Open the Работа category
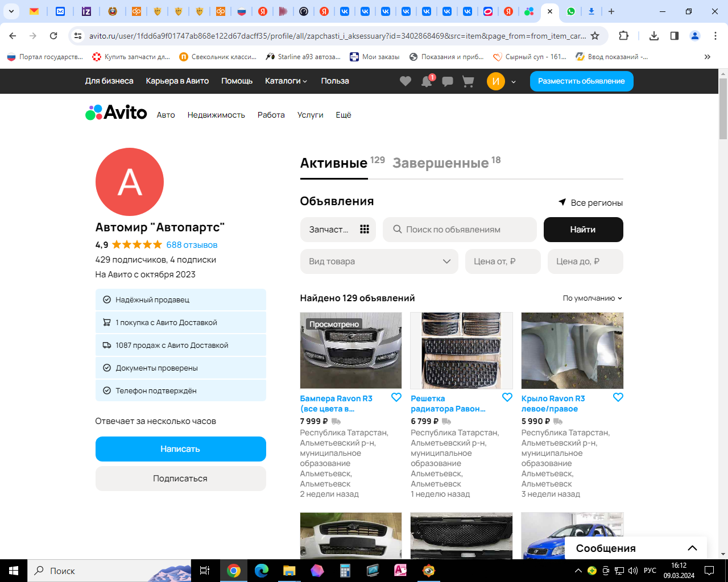Image resolution: width=728 pixels, height=582 pixels. [x=271, y=115]
